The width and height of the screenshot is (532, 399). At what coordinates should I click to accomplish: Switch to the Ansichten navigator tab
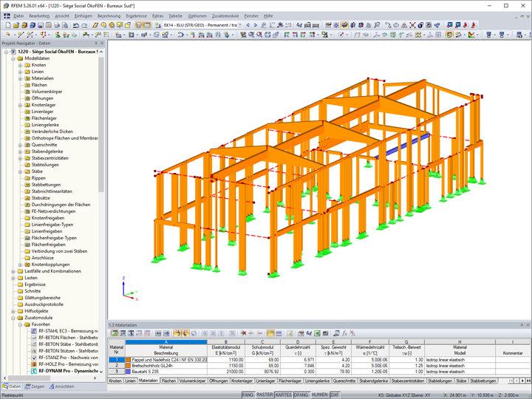tap(61, 386)
